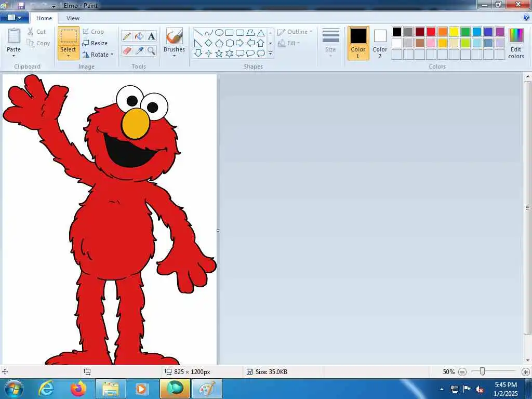Image resolution: width=532 pixels, height=399 pixels.
Task: Open Edit colors dialog
Action: coord(516,43)
